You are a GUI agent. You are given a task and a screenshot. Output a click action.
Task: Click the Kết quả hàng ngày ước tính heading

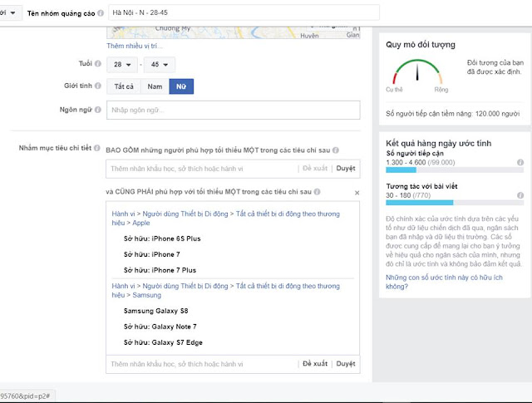click(x=438, y=143)
